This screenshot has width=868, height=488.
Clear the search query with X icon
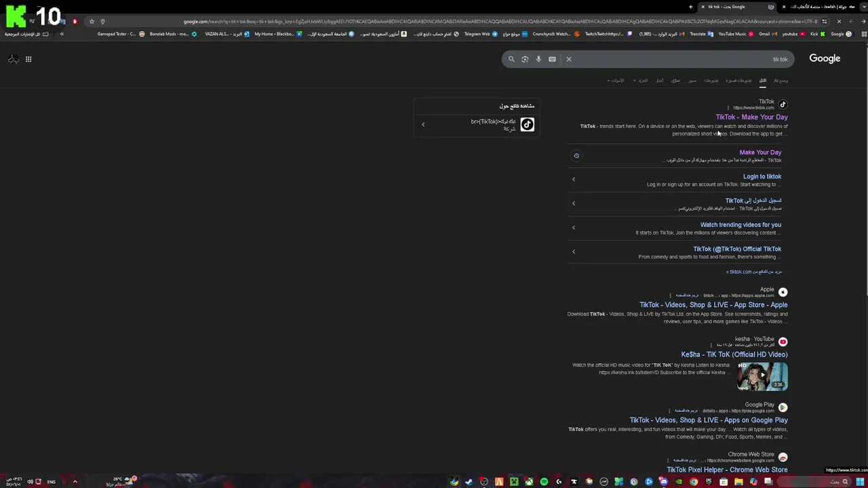tap(569, 59)
